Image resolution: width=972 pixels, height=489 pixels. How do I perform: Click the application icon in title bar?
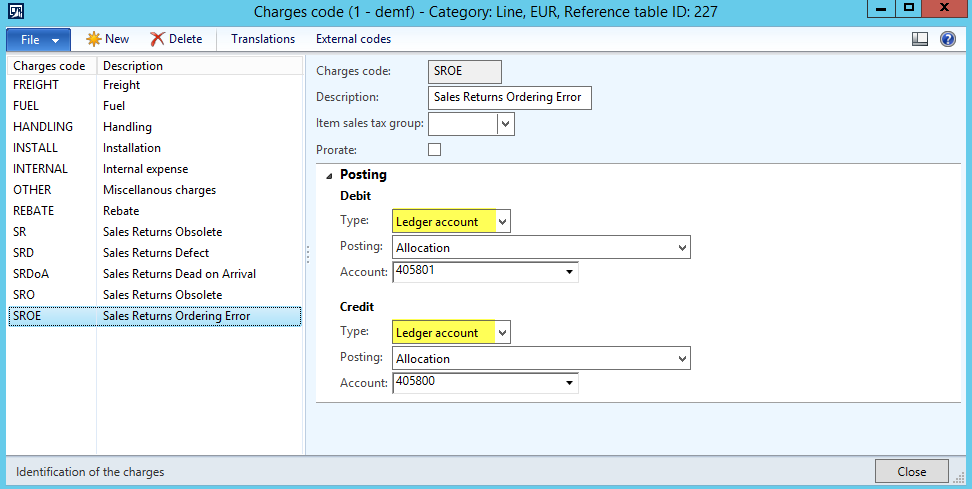tap(16, 11)
